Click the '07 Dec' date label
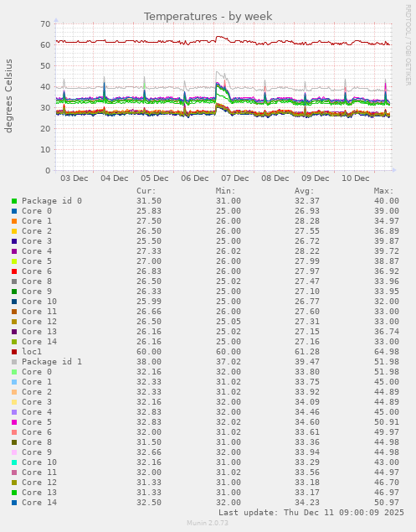 point(235,178)
